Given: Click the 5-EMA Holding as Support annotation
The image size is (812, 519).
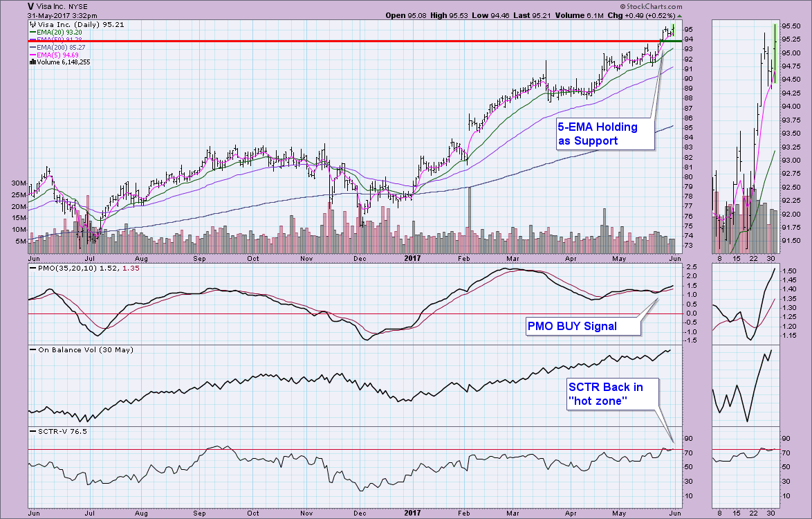Looking at the screenshot, I should click(605, 134).
